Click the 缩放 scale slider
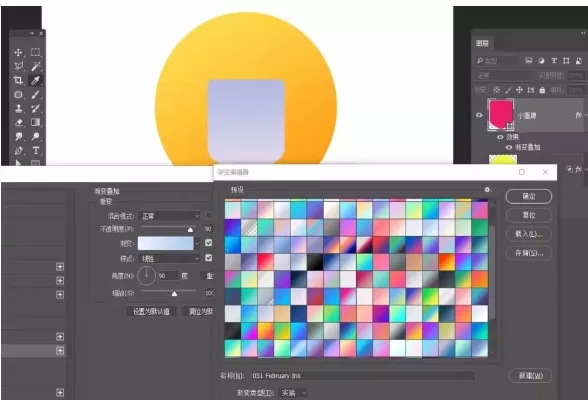 tap(168, 292)
